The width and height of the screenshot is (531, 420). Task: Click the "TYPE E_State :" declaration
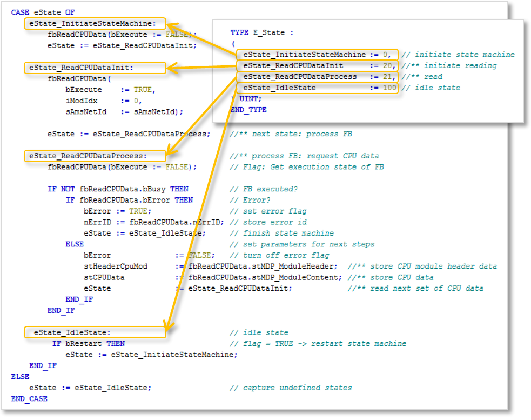(262, 33)
